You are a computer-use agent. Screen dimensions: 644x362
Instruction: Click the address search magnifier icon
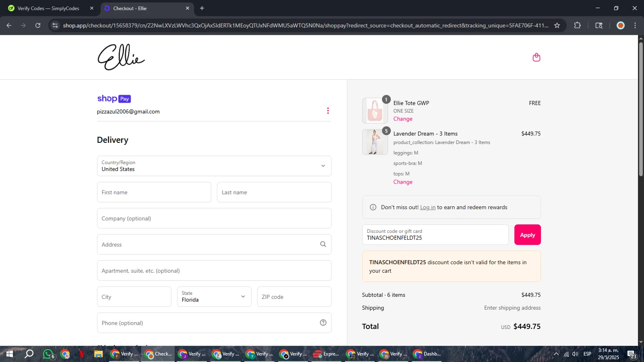click(x=323, y=244)
